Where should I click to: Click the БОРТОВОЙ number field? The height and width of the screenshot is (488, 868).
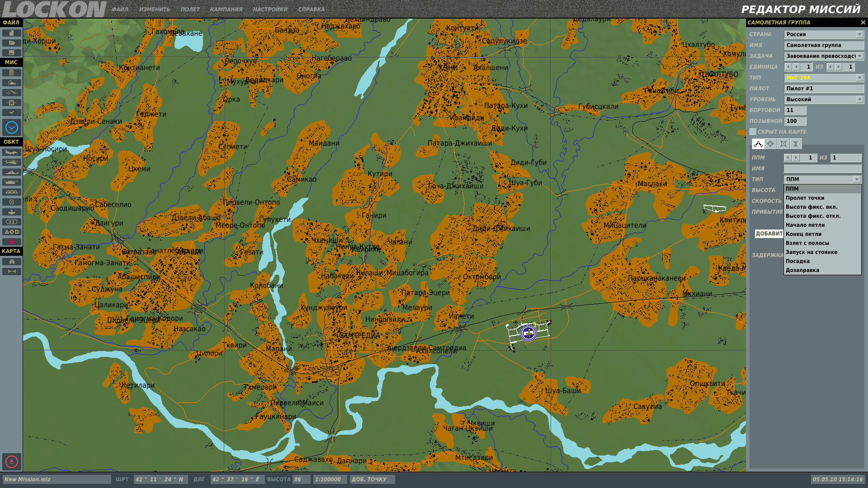pos(795,110)
